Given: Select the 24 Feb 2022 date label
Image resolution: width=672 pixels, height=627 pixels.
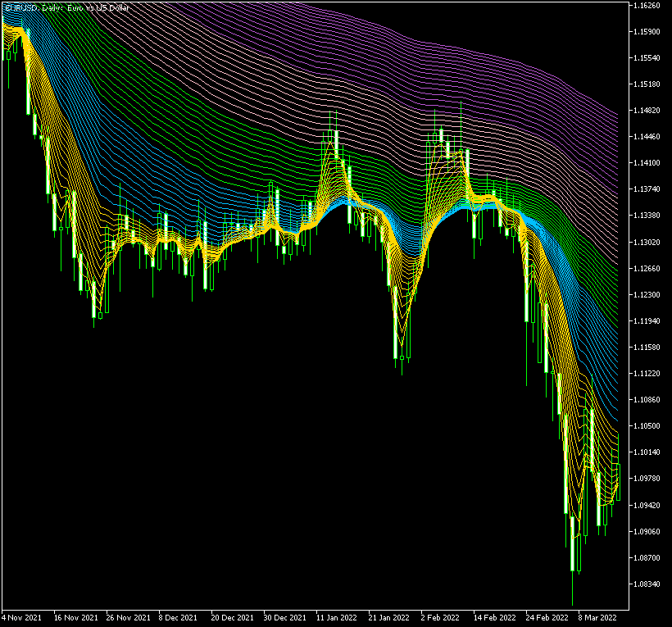Looking at the screenshot, I should point(547,618).
